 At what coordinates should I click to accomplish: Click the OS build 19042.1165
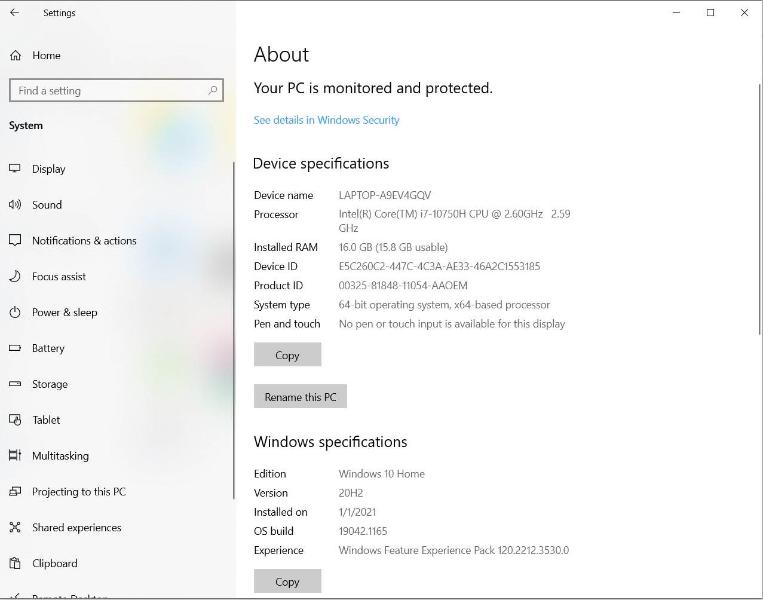pos(363,531)
